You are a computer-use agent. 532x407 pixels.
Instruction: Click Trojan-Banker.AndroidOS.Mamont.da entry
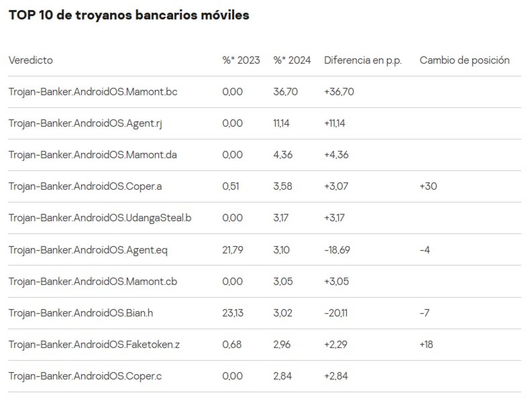92,155
